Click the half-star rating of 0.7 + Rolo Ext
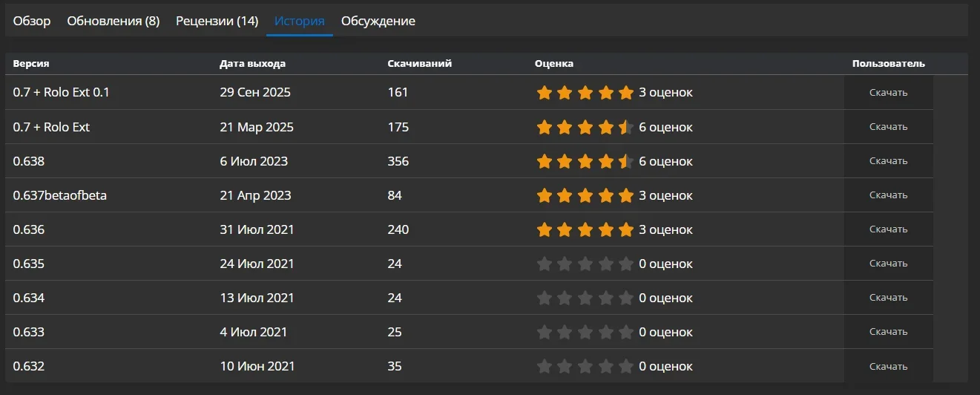Image resolution: width=980 pixels, height=395 pixels. coord(585,127)
